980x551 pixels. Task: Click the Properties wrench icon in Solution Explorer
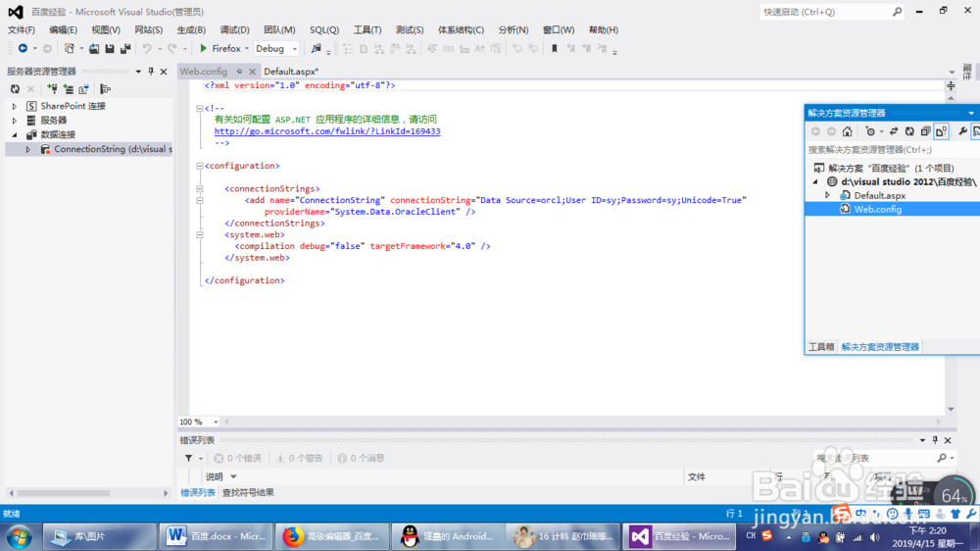[x=962, y=131]
